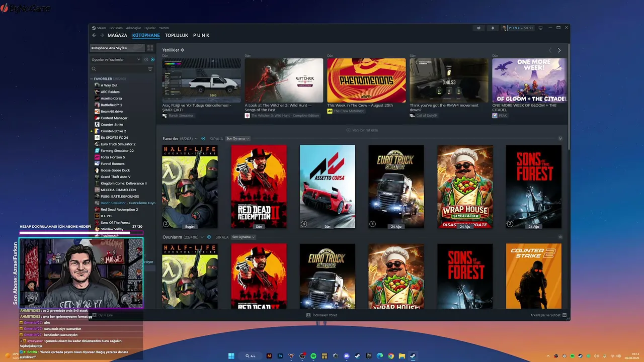644x362 pixels.
Task: Open Favoriler shelf Son Oynama sort dropdown
Action: 237,138
